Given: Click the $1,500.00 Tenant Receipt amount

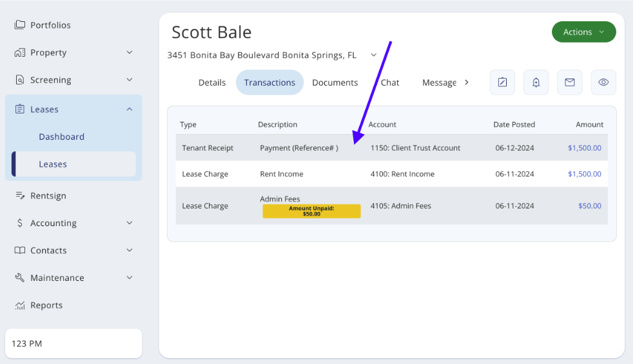Looking at the screenshot, I should click(584, 148).
